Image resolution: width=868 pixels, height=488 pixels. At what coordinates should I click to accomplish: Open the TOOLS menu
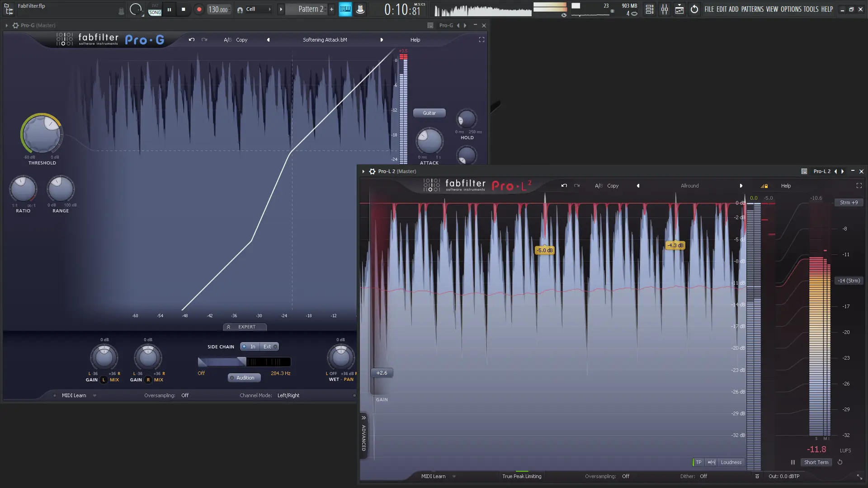[811, 9]
